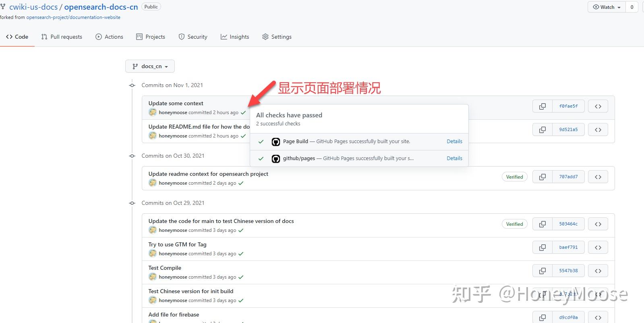
Task: Browse repository at commit 707add7
Action: pos(598,177)
